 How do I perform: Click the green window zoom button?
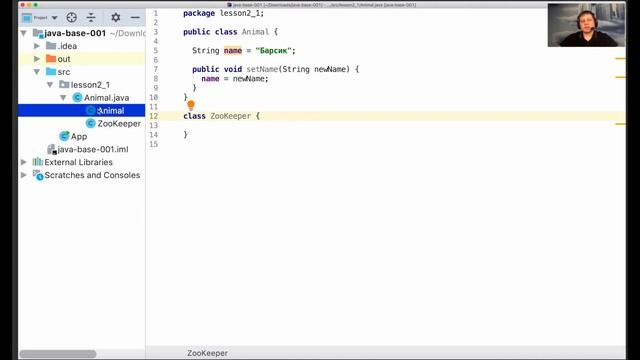(36, 5)
